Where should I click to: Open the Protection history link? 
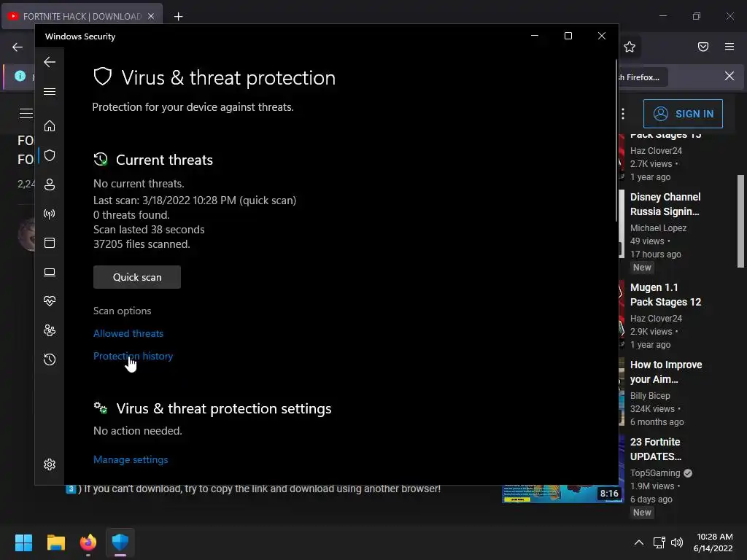click(x=133, y=356)
